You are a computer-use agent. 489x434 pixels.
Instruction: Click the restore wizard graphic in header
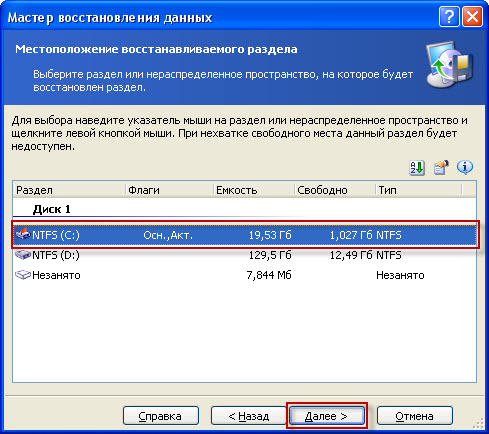tap(449, 65)
